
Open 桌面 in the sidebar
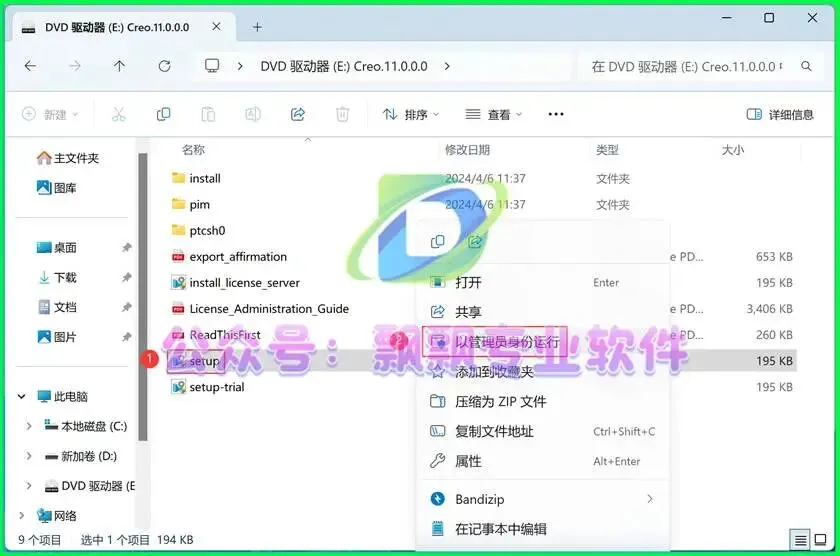coord(57,247)
